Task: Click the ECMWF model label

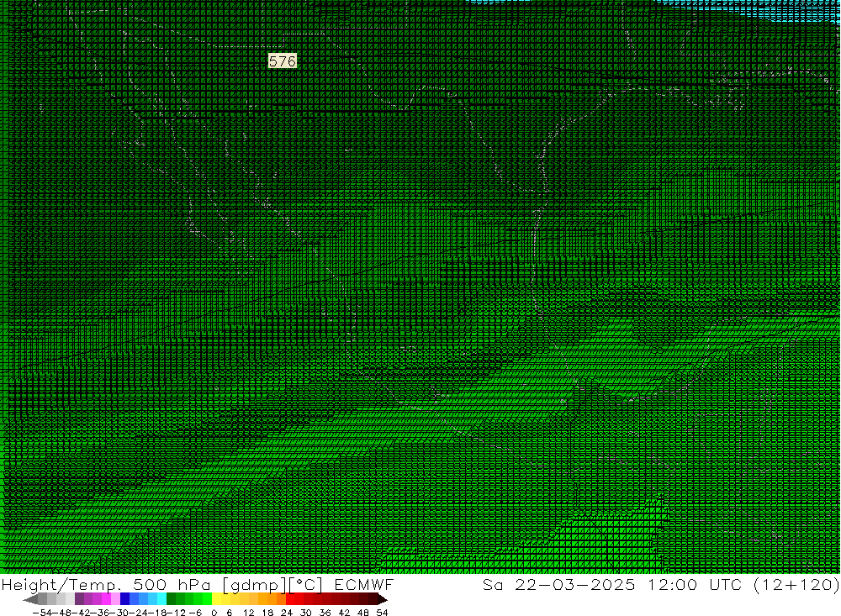Action: (x=364, y=584)
